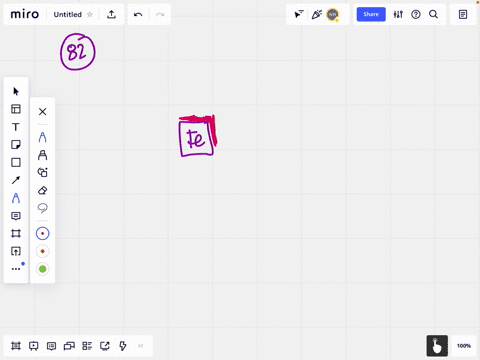Star the Untitled board as favorite
This screenshot has width=480, height=360.
(90, 14)
